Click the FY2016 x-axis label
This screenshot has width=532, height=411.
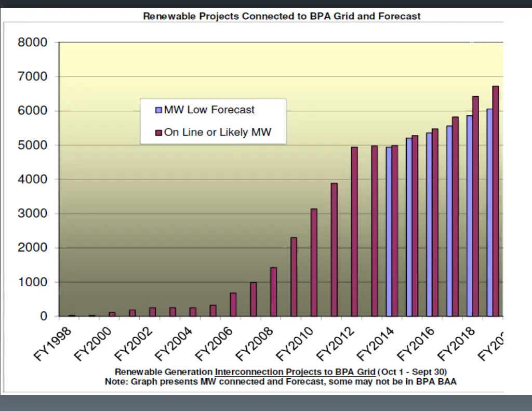pyautogui.click(x=416, y=343)
